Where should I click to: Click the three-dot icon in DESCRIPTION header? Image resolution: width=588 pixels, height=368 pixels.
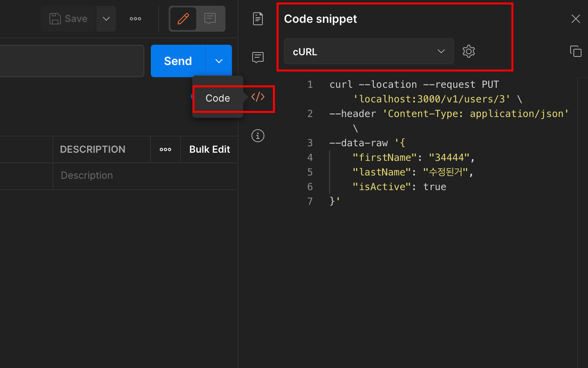click(165, 149)
